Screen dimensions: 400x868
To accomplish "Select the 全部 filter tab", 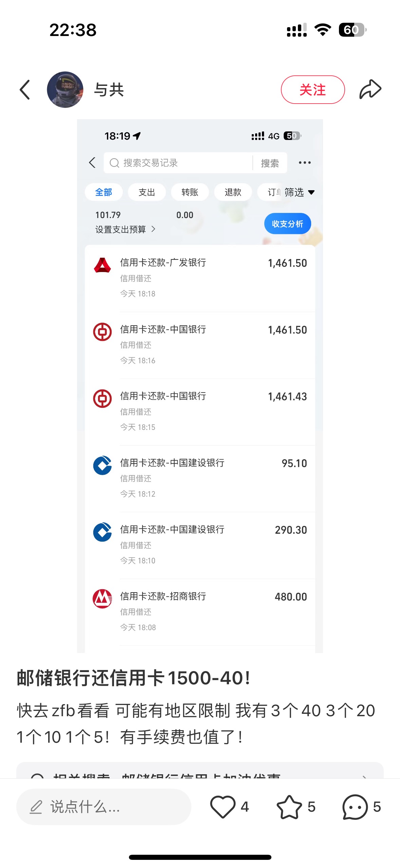I will (x=103, y=192).
